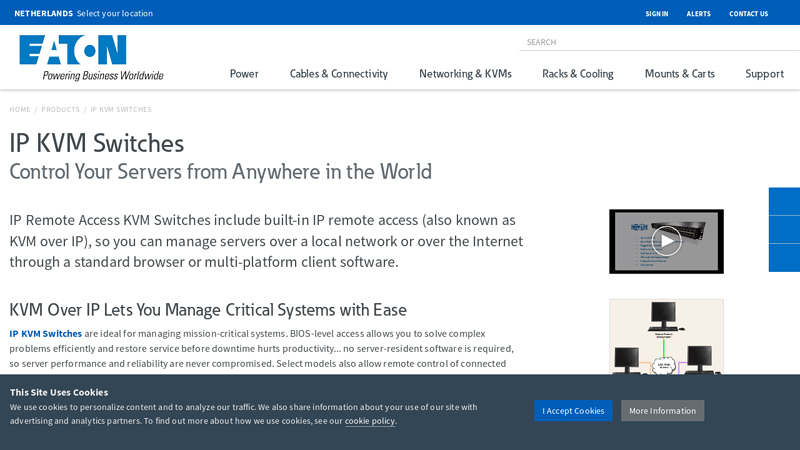The width and height of the screenshot is (800, 450).
Task: Open the Racks & Cooling menu
Action: point(577,74)
